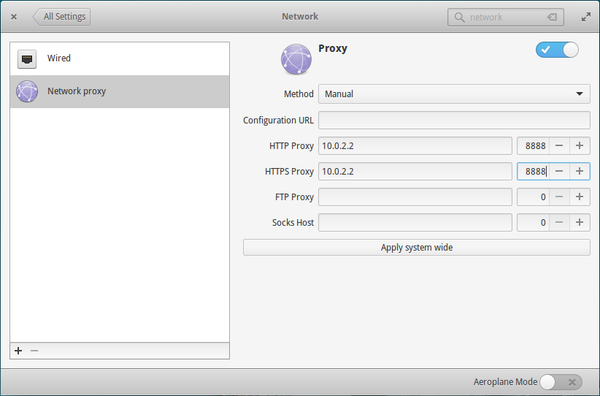This screenshot has width=600, height=396.
Task: Click the Network proxy globe icon in sidebar
Action: pos(27,91)
